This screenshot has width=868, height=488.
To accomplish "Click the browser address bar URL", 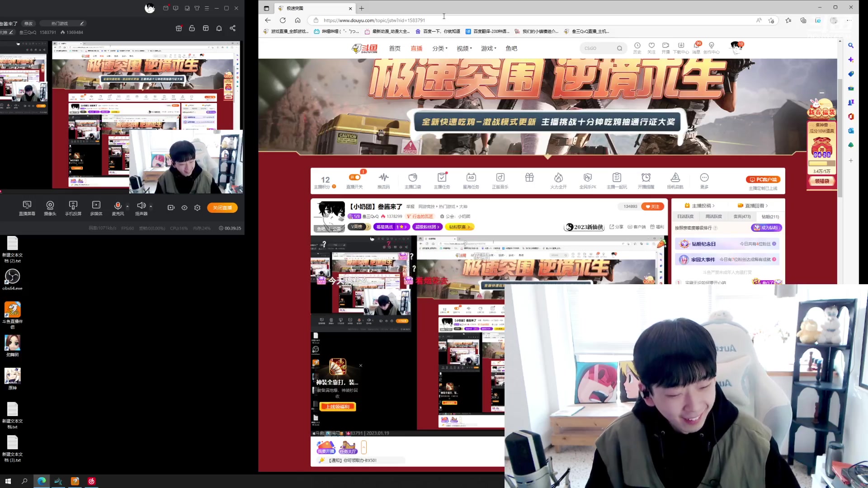I will click(374, 20).
